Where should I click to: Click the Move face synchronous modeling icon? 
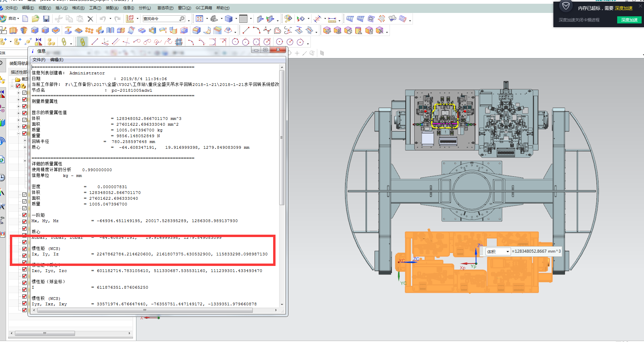coord(327,31)
